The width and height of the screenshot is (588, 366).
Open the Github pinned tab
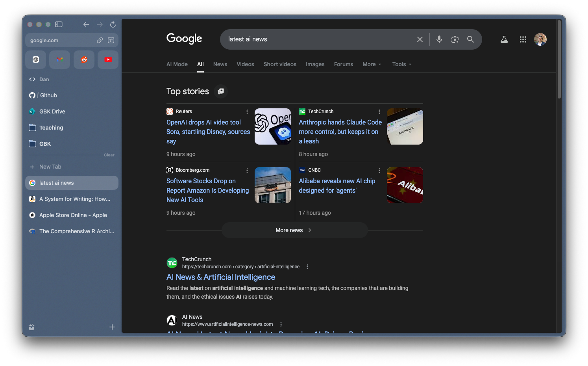(72, 95)
